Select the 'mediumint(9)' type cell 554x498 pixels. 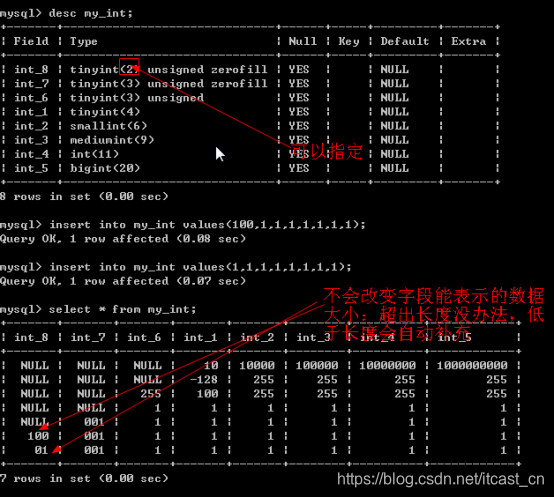pos(112,140)
